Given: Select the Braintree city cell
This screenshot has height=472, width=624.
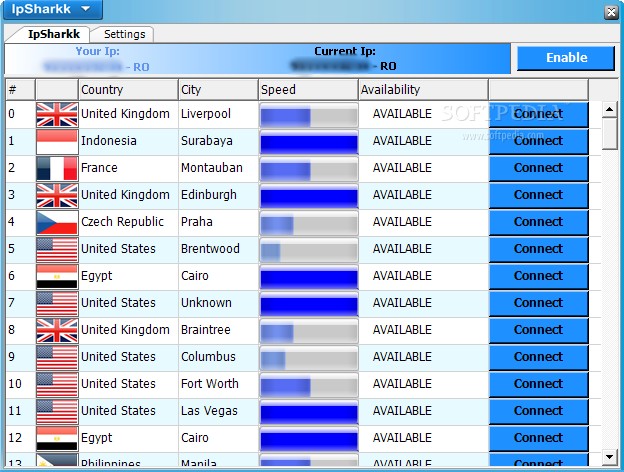Looking at the screenshot, I should [218, 330].
